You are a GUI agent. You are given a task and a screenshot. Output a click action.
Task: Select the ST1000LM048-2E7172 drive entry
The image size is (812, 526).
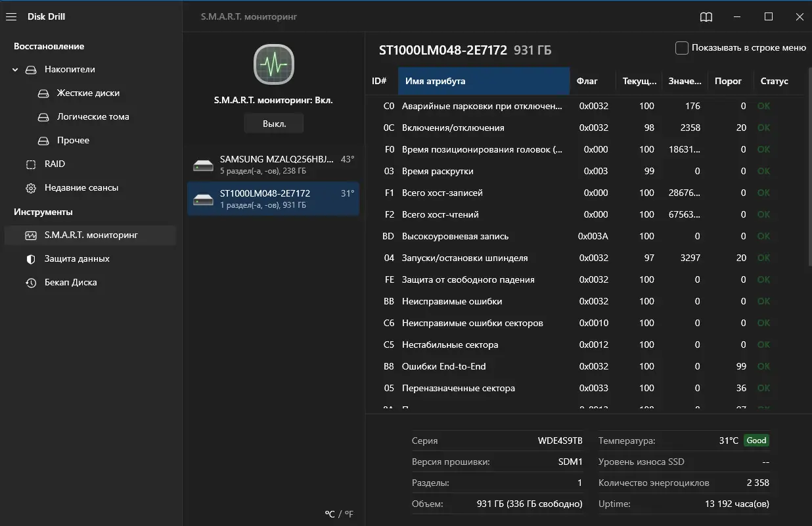(273, 199)
